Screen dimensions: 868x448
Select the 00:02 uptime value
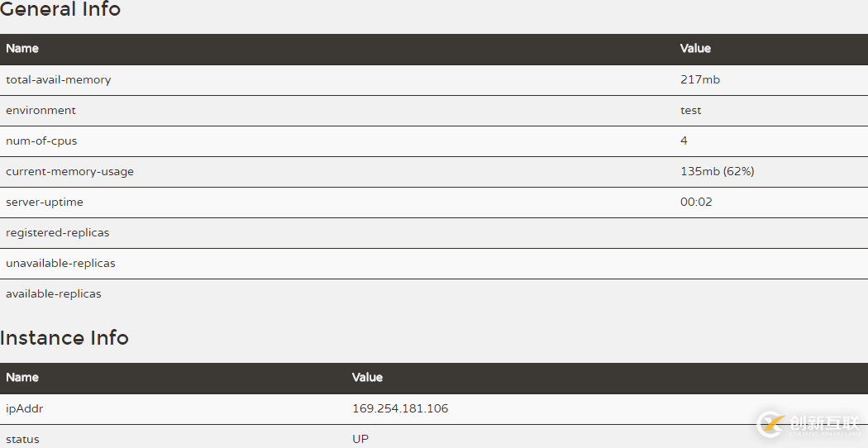[x=696, y=203]
